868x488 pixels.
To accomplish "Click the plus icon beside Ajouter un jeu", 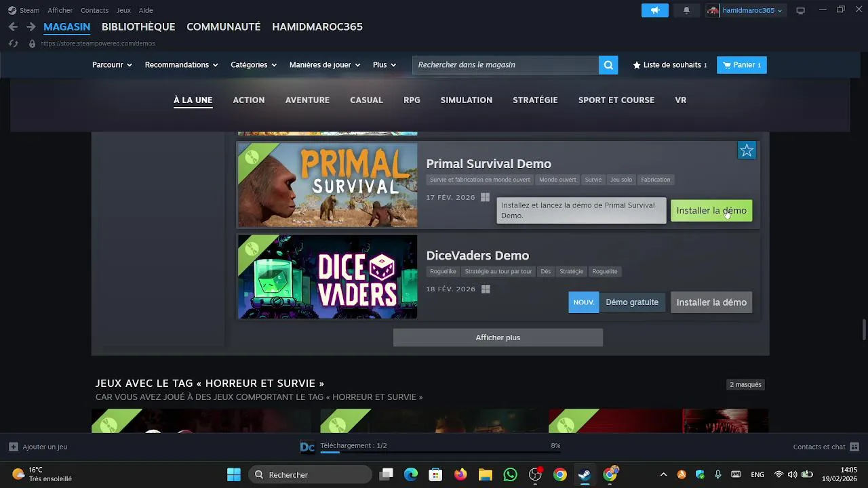I will pos(14,447).
